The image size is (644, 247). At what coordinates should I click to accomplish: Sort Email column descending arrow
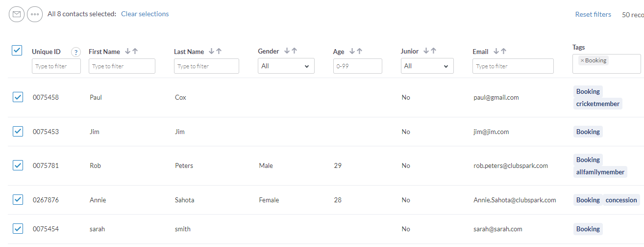coord(496,51)
